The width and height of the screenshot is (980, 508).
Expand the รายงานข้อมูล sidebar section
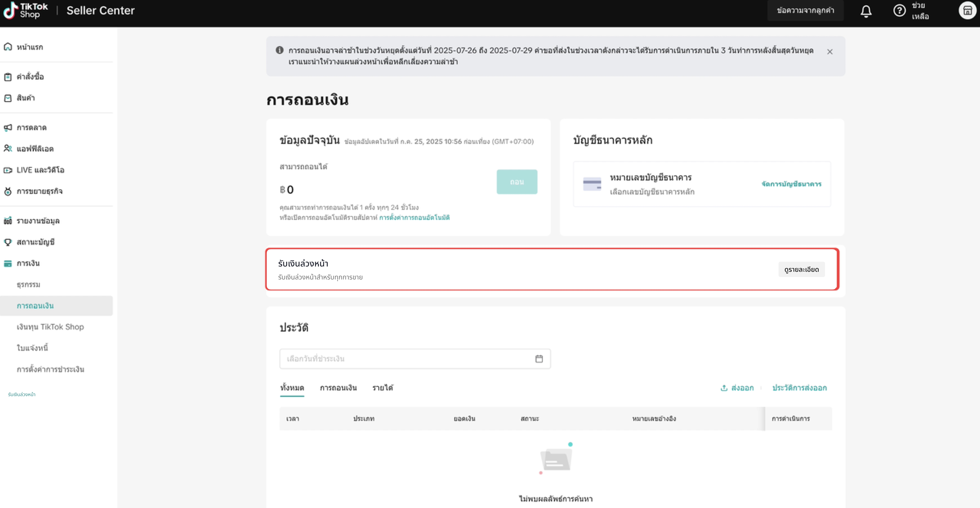[38, 221]
